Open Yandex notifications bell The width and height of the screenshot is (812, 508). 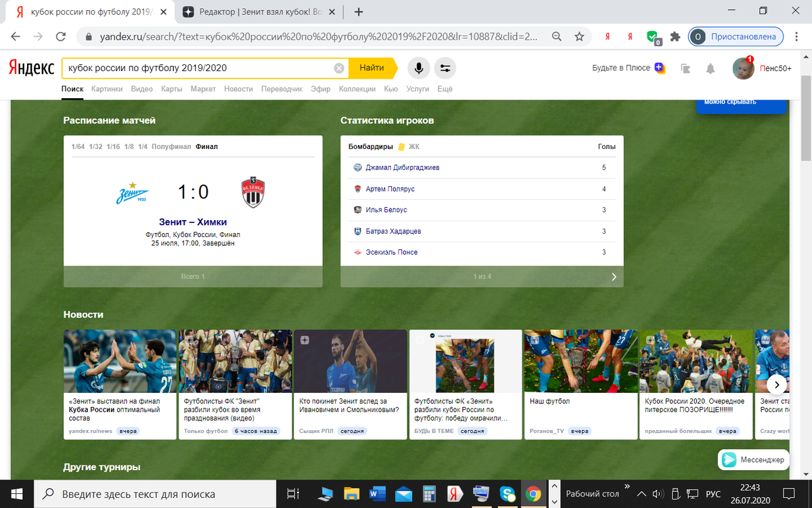(x=710, y=68)
